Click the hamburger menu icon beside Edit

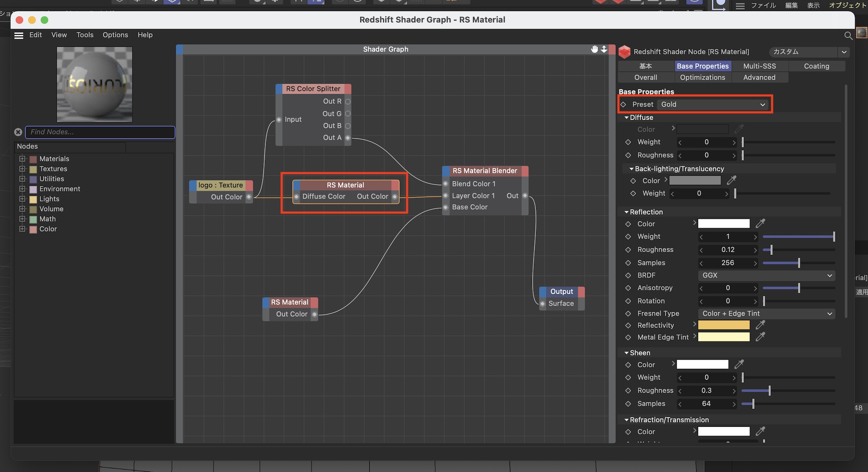(19, 35)
